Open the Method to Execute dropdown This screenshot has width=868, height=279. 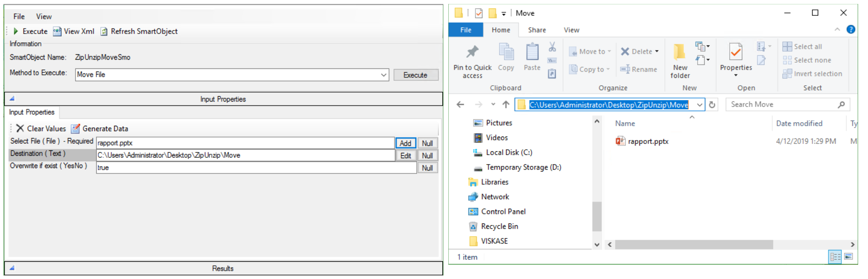click(384, 75)
